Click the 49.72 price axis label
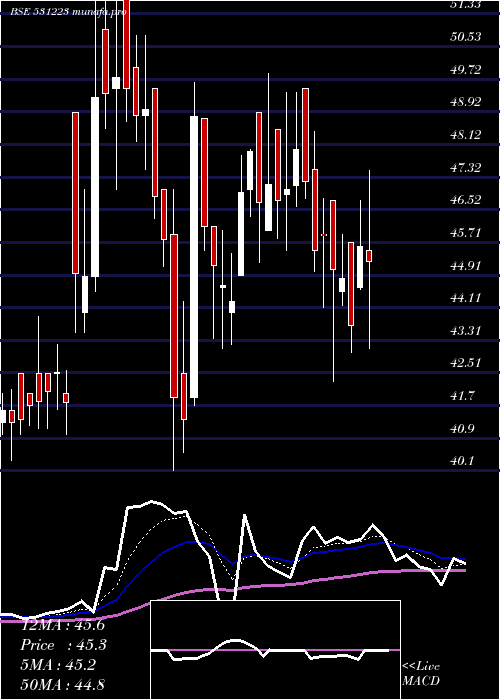 coord(466,70)
